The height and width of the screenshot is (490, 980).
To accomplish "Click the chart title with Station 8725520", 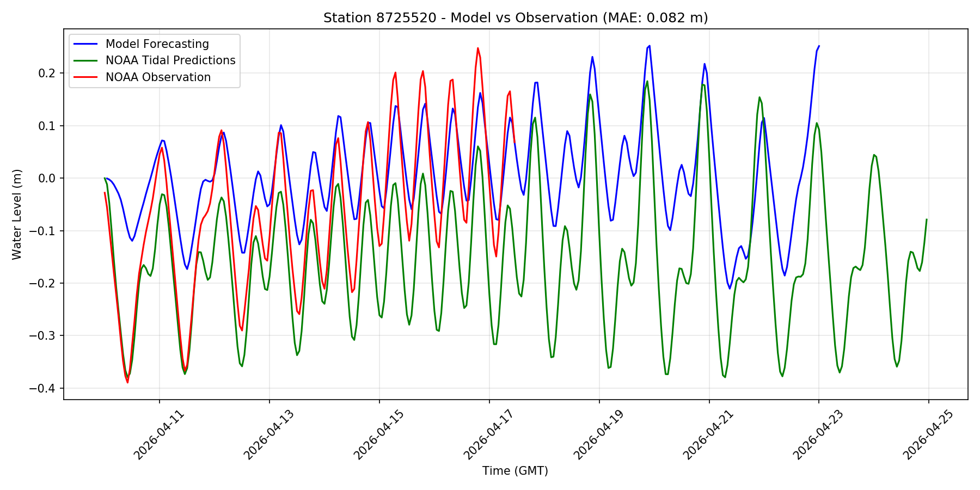I will click(x=515, y=18).
